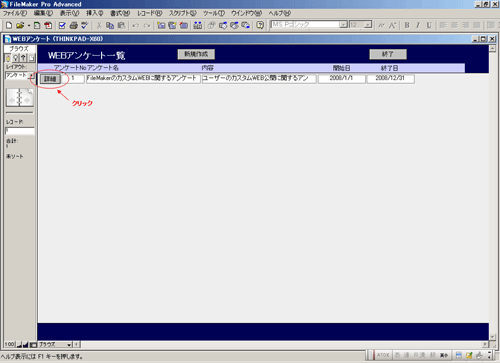Click the Spell check icon
This screenshot has width=500, height=363.
pyautogui.click(x=85, y=25)
